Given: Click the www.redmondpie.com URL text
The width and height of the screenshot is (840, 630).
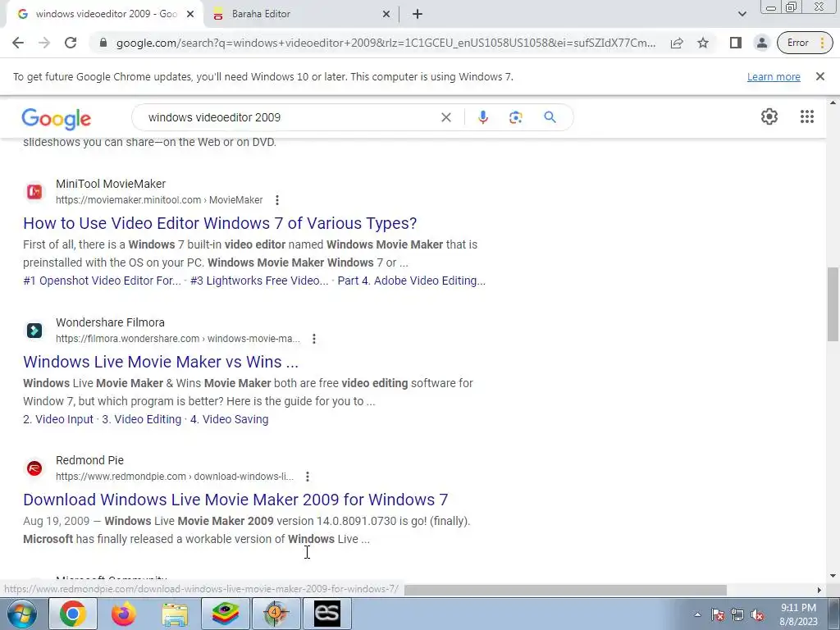Looking at the screenshot, I should click(175, 477).
